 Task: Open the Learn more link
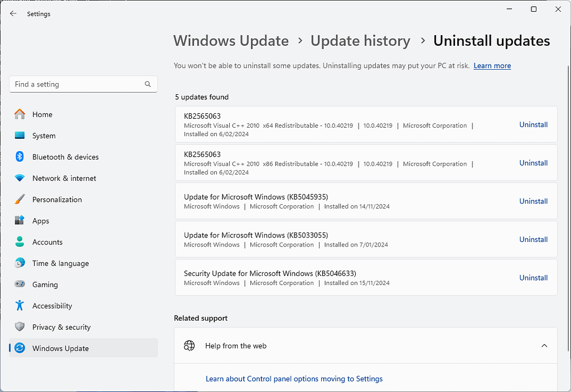click(492, 65)
